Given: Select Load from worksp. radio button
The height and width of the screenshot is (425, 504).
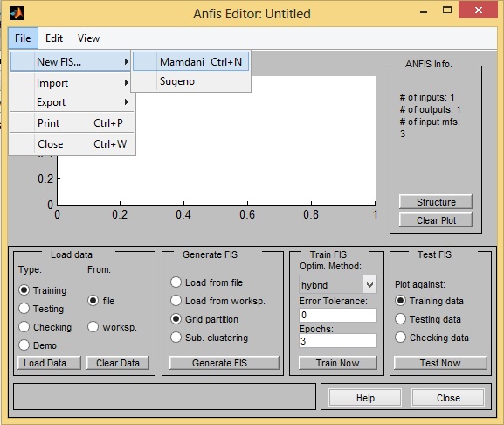Looking at the screenshot, I should [x=176, y=301].
